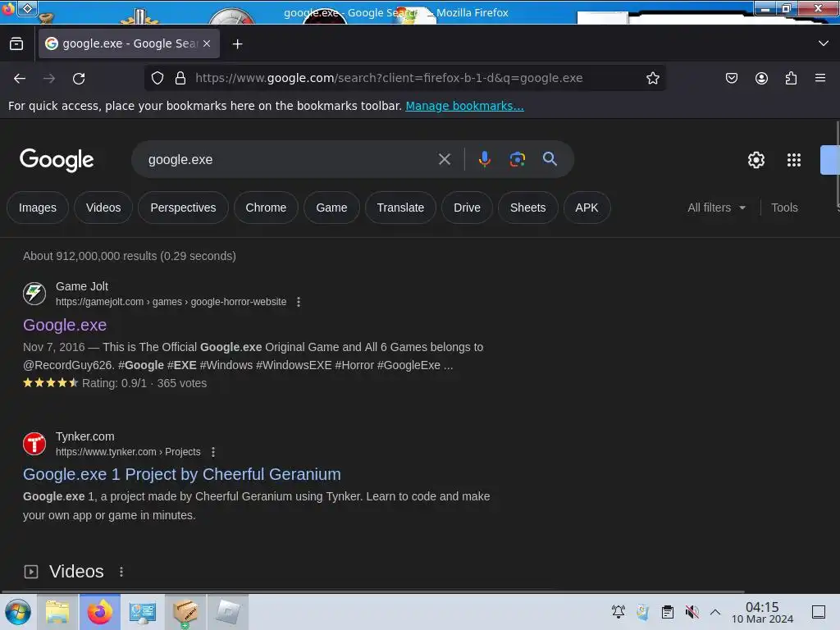Go forward one page
Screen dimensions: 840x630
click(x=49, y=79)
